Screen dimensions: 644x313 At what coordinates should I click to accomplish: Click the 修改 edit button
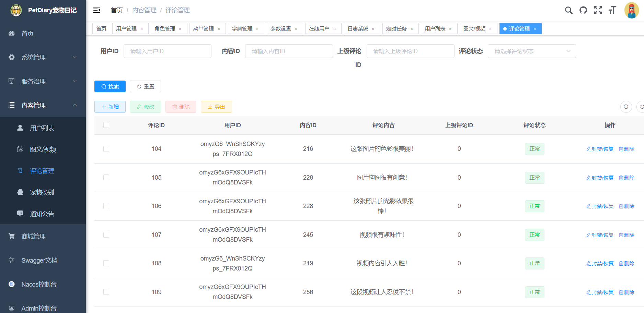coord(145,107)
